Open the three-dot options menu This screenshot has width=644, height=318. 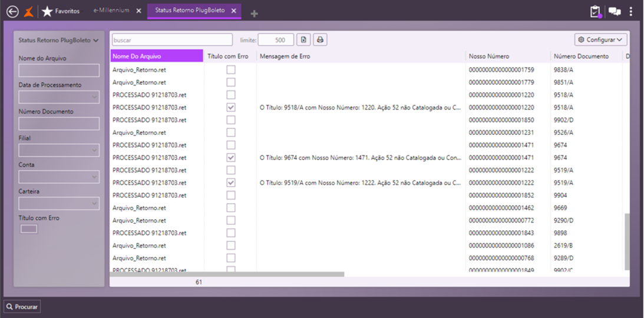point(631,12)
